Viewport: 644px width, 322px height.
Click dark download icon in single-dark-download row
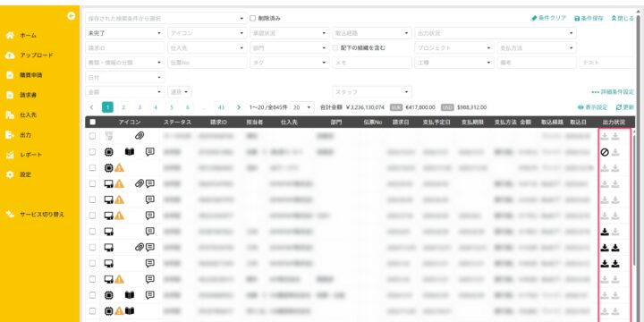coord(604,232)
